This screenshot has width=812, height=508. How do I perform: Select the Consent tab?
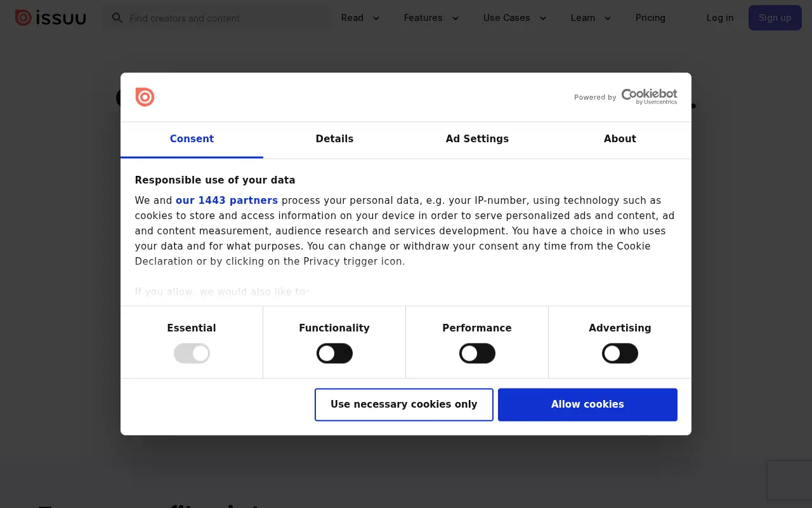tap(192, 139)
